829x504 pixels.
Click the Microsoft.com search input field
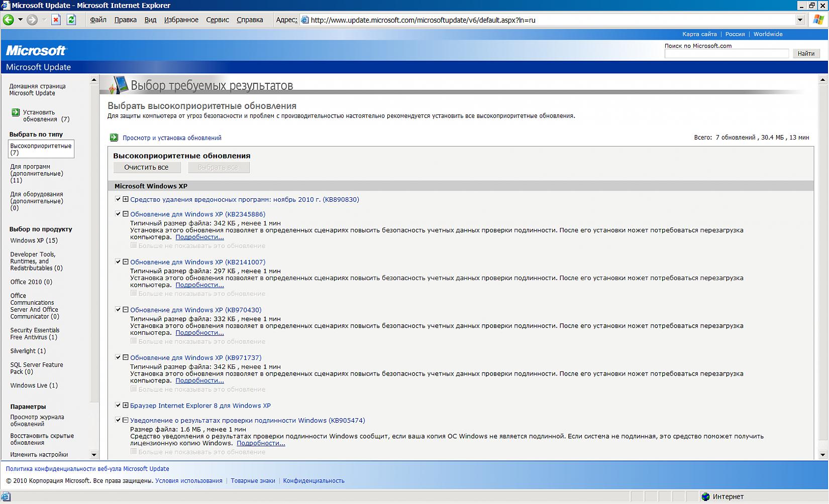tap(726, 54)
